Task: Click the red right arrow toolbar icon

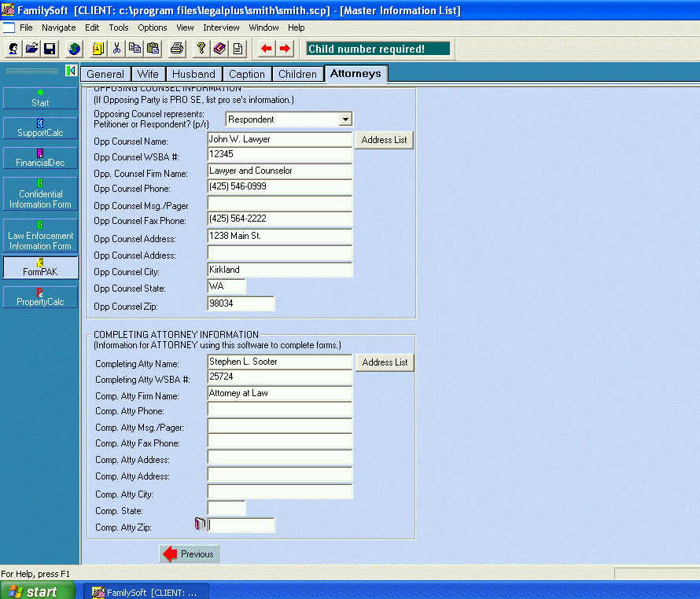Action: pyautogui.click(x=285, y=49)
